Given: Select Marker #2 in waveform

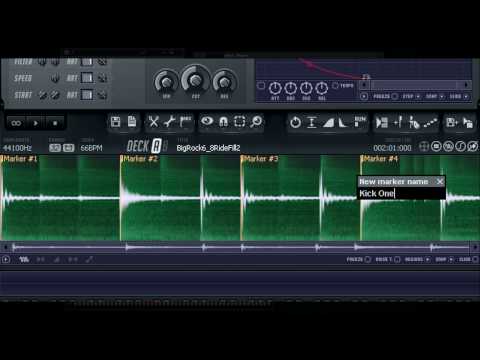Looking at the screenshot, I should pyautogui.click(x=140, y=159).
